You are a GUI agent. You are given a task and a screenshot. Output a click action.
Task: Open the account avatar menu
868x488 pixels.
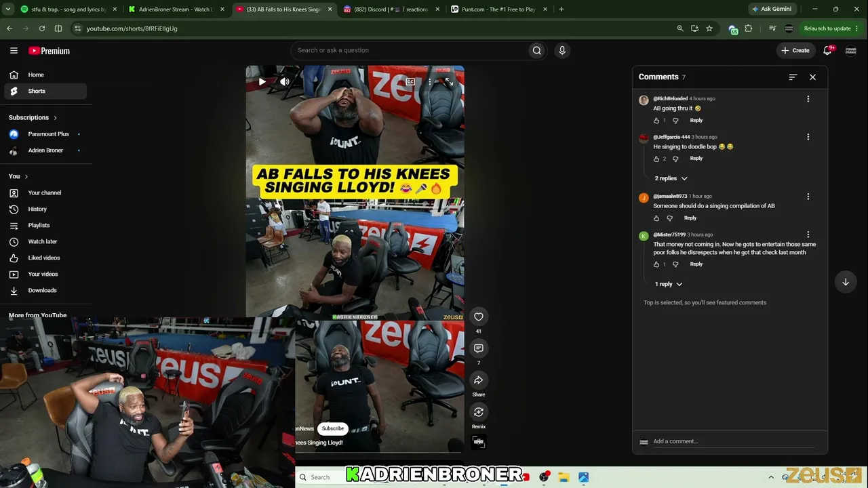coord(851,50)
